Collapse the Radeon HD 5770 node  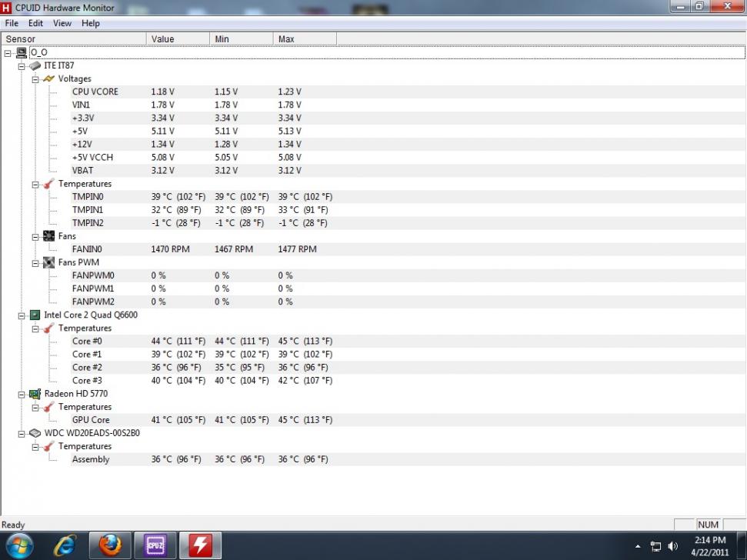pos(22,395)
